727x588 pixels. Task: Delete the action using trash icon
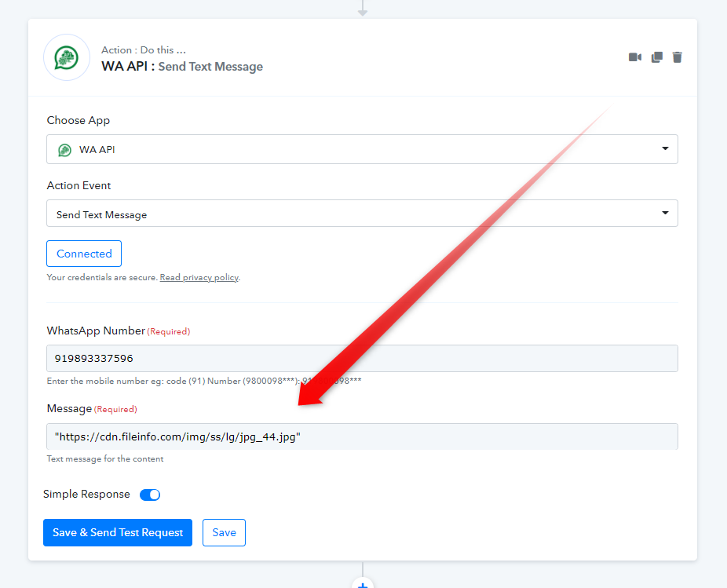click(x=678, y=57)
